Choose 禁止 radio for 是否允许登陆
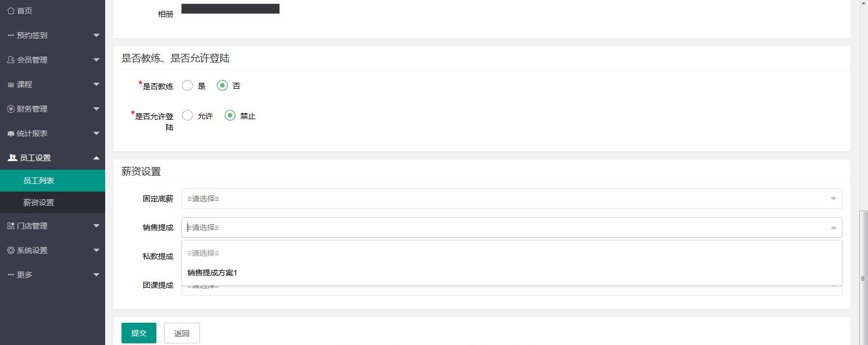The image size is (868, 345). [230, 115]
